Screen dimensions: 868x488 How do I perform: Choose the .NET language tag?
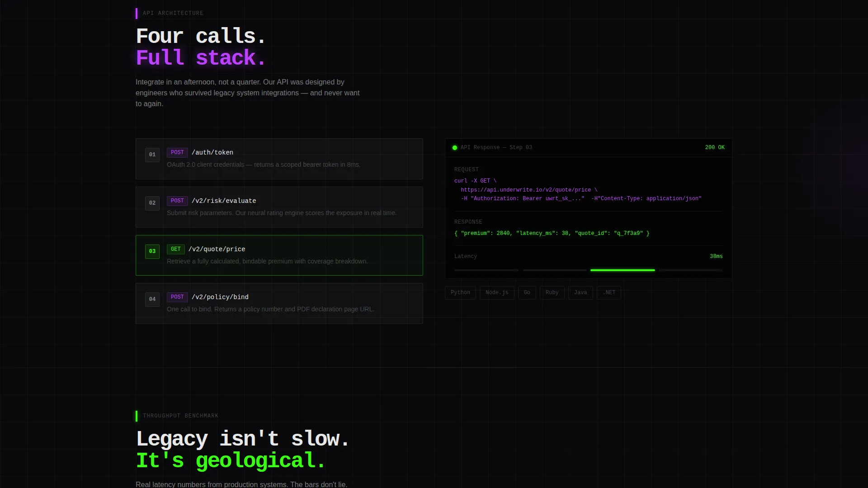(609, 293)
